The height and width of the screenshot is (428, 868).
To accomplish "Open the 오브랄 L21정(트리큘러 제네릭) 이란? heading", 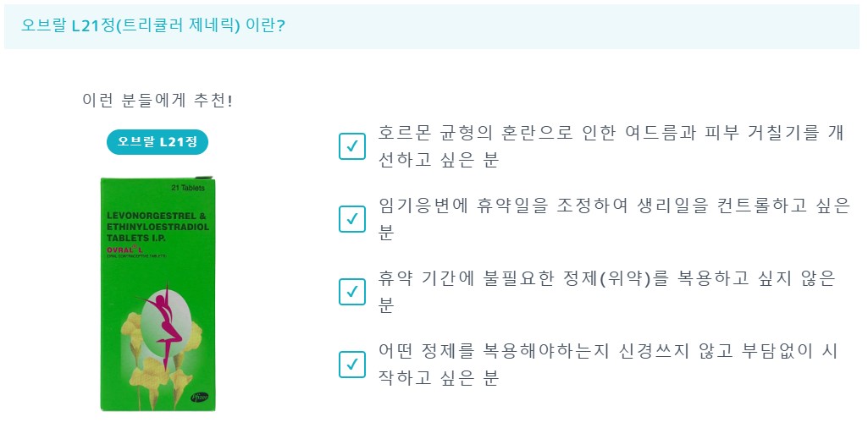I will click(153, 25).
